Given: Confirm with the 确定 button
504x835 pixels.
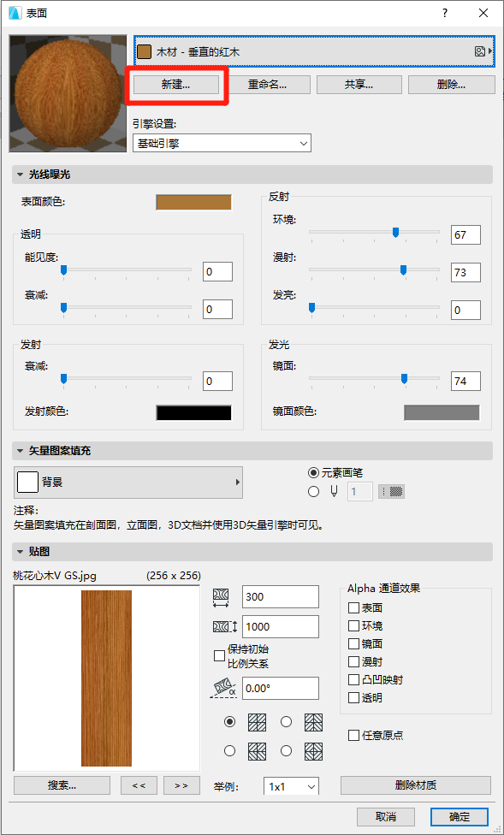Looking at the screenshot, I should click(x=460, y=817).
